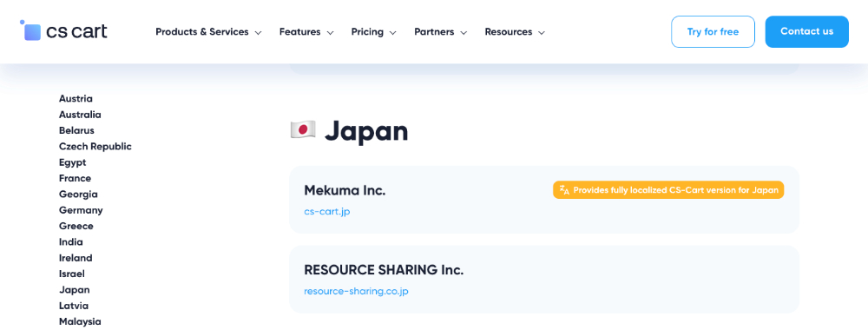Open the cs-cart.jp link
Image resolution: width=868 pixels, height=330 pixels.
tap(327, 212)
